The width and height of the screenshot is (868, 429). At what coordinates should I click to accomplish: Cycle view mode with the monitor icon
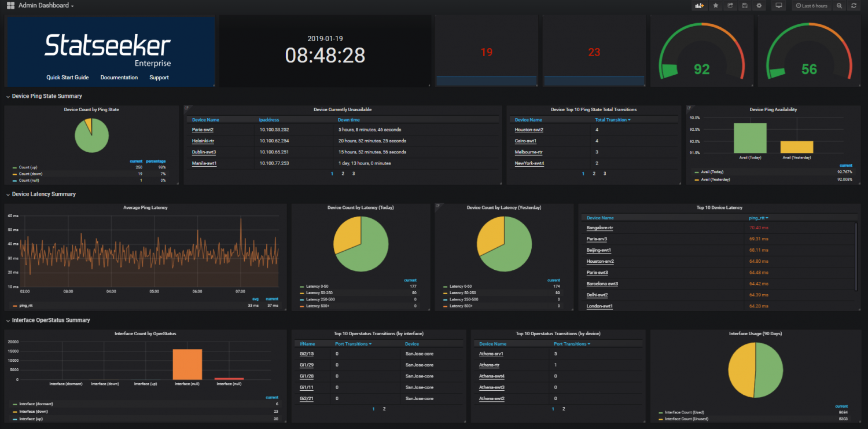tap(779, 6)
